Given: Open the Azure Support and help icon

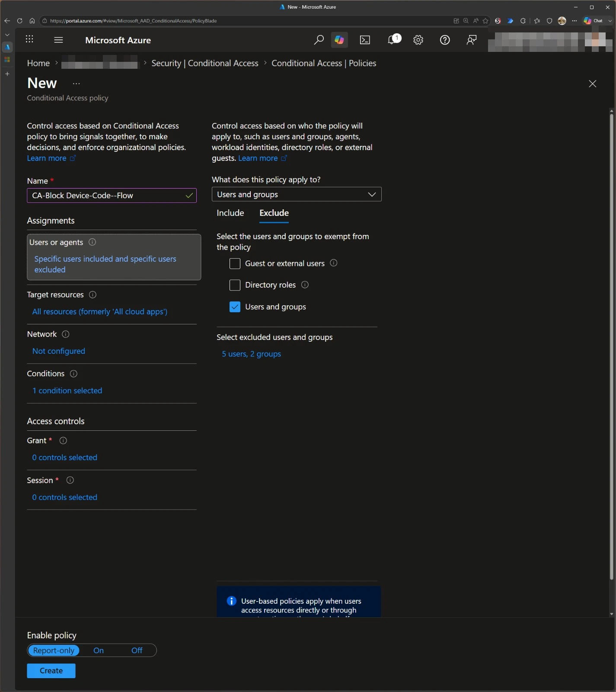Looking at the screenshot, I should click(x=445, y=40).
